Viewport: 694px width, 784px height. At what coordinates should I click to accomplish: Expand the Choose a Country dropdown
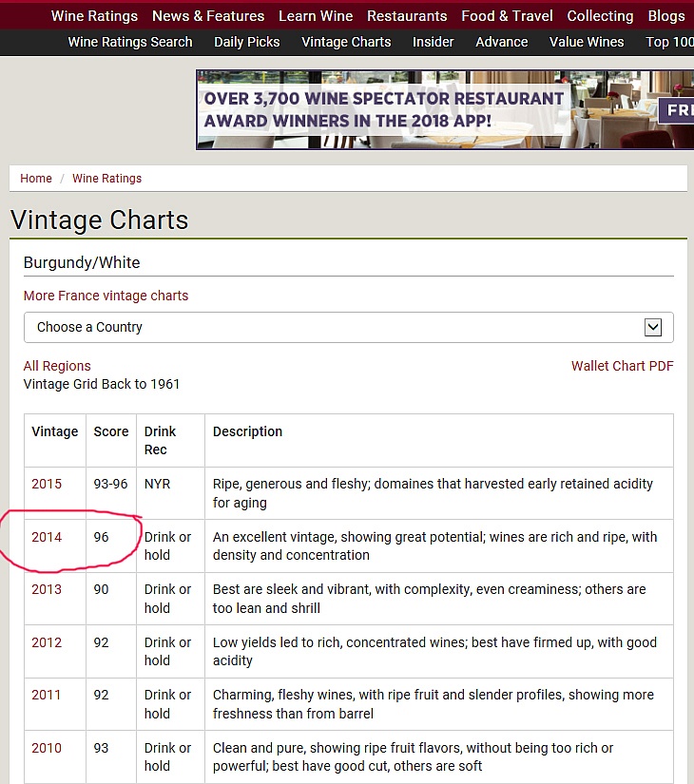(x=348, y=327)
